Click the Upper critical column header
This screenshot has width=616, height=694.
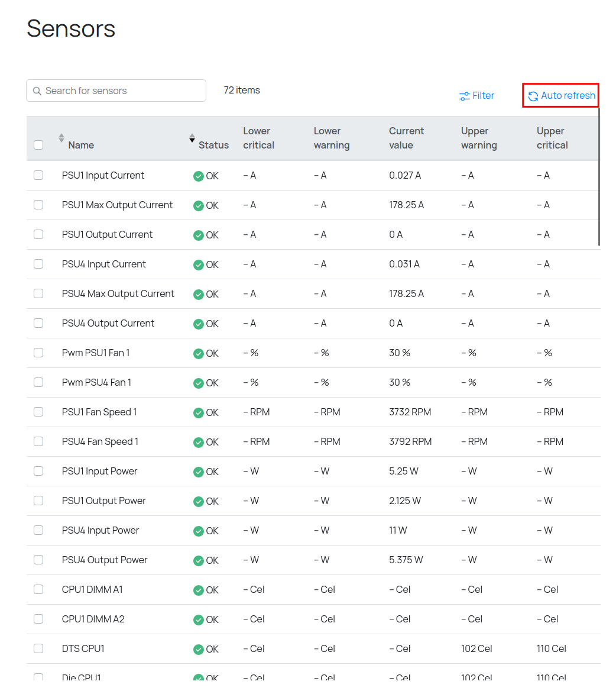pyautogui.click(x=552, y=138)
